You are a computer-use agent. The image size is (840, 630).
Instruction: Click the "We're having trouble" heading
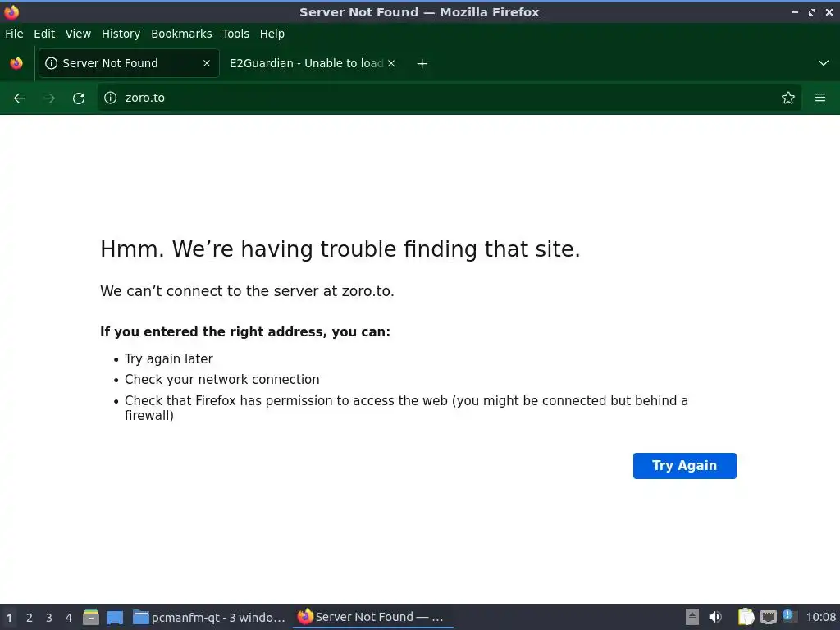click(x=340, y=249)
